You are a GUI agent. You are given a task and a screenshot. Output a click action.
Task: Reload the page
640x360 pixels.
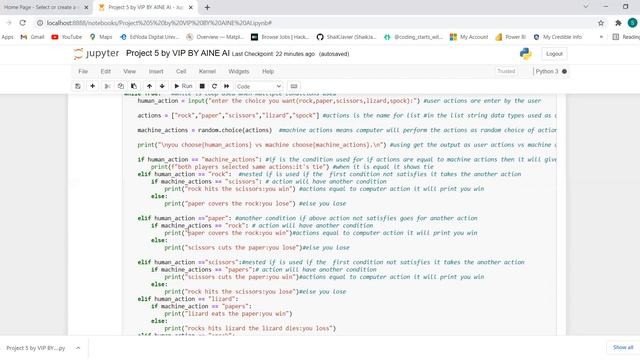click(23, 23)
